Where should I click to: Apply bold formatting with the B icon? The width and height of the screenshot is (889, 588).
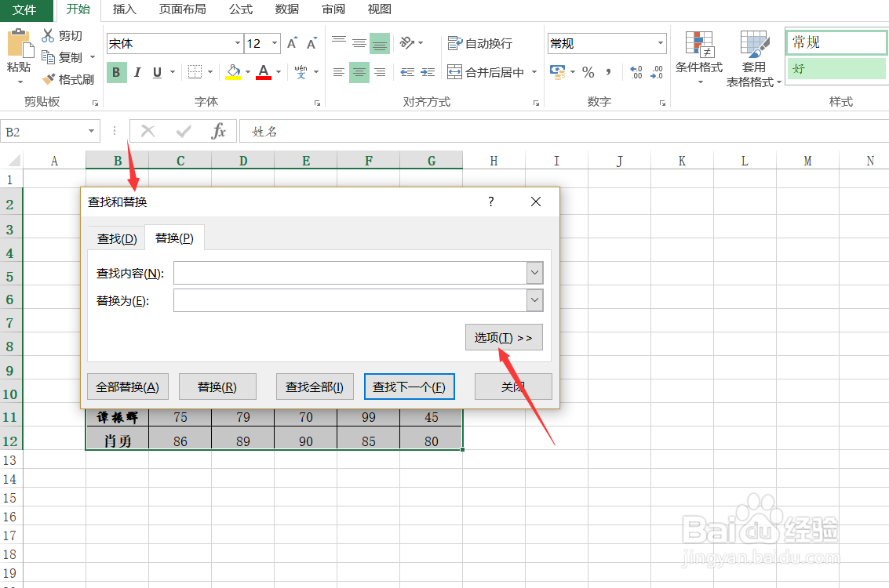point(115,71)
